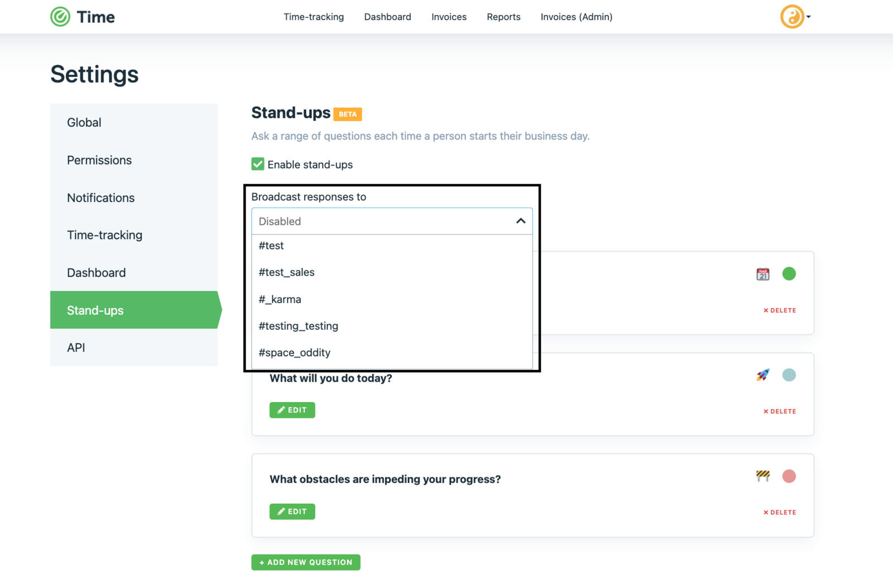Click DELETE on the obstacles question card
The width and height of the screenshot is (893, 588).
(779, 512)
